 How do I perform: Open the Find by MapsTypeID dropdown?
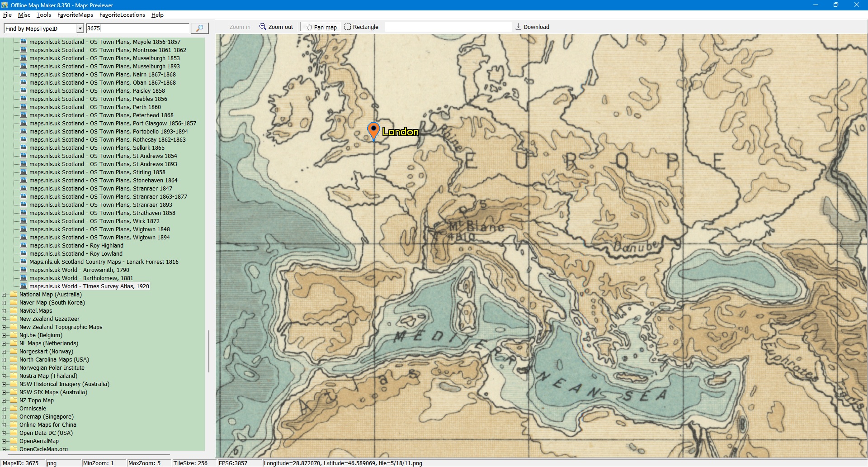tap(80, 29)
